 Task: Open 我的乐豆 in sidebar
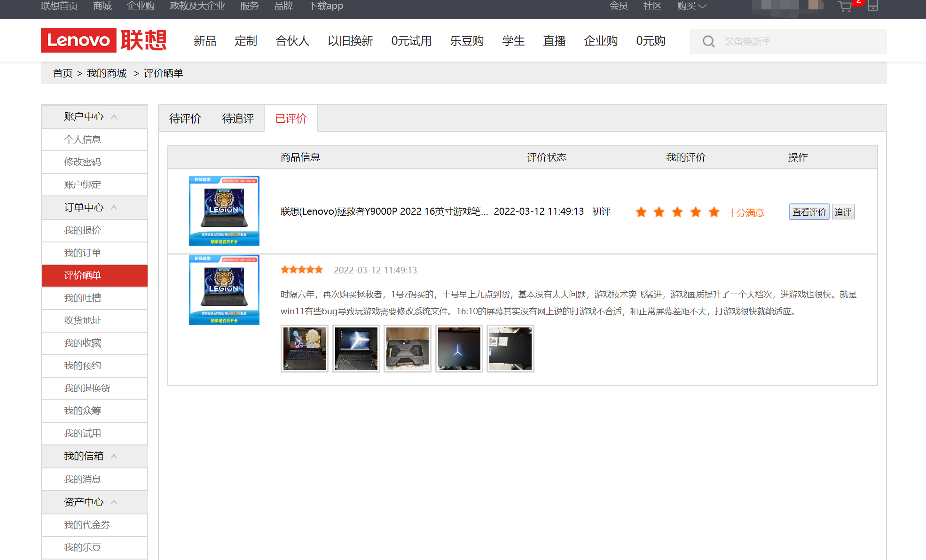(94, 547)
